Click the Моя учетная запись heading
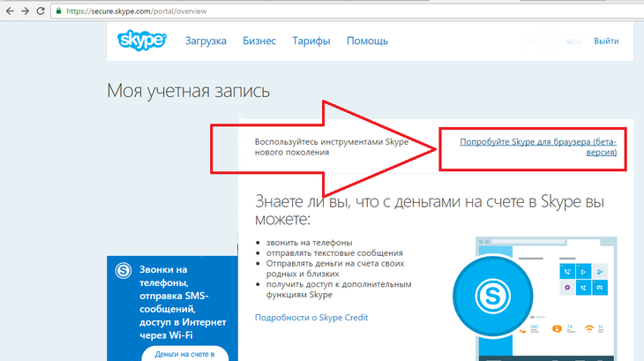Viewport: 644px width, 361px height. click(188, 91)
